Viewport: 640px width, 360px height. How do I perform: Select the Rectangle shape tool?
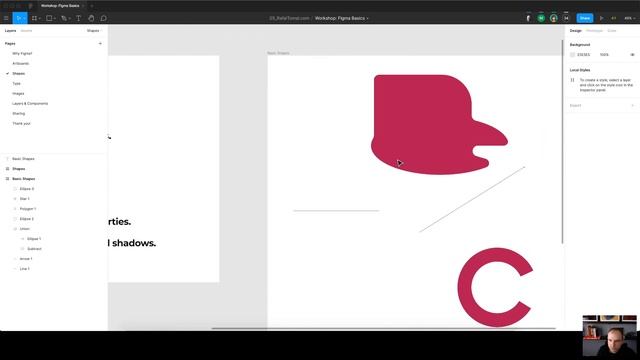[49, 18]
